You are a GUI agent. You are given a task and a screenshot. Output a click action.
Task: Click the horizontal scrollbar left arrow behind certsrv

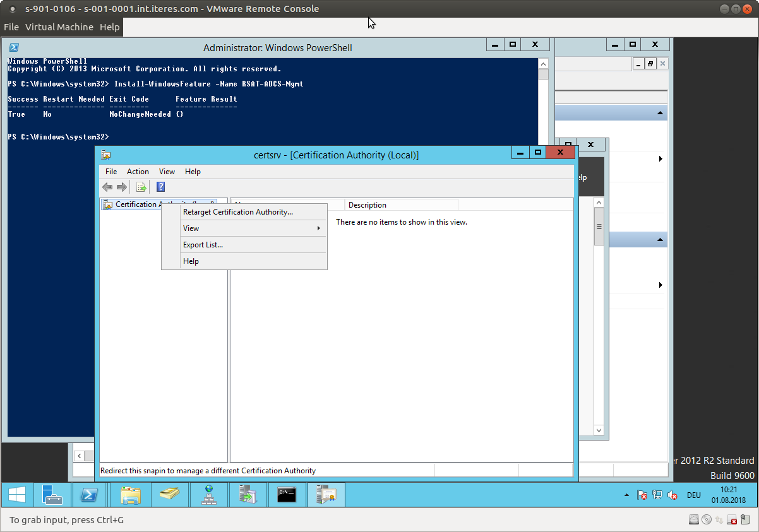pos(80,455)
